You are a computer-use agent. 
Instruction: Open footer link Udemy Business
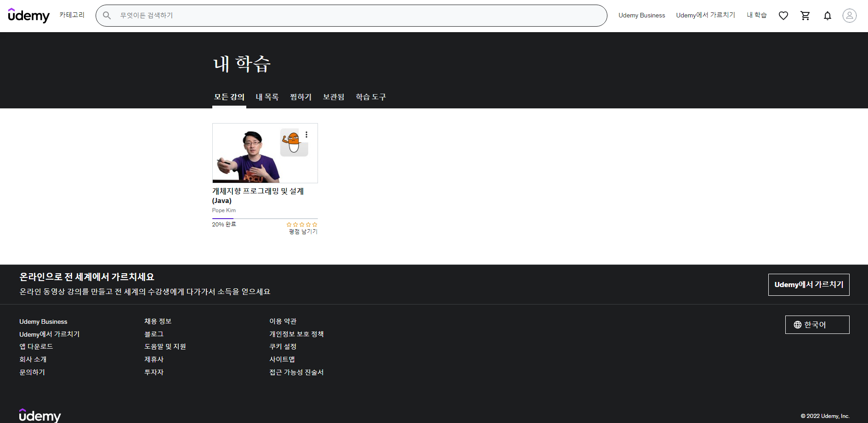[43, 321]
